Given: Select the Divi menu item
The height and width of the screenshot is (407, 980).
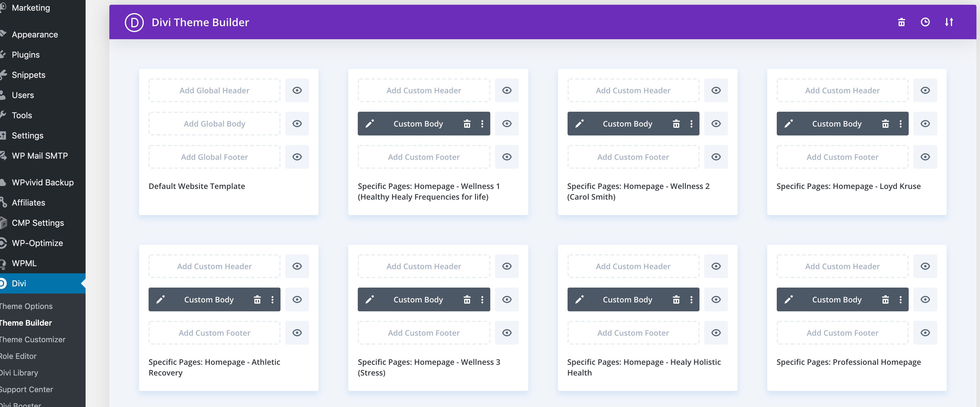Looking at the screenshot, I should pos(42,283).
